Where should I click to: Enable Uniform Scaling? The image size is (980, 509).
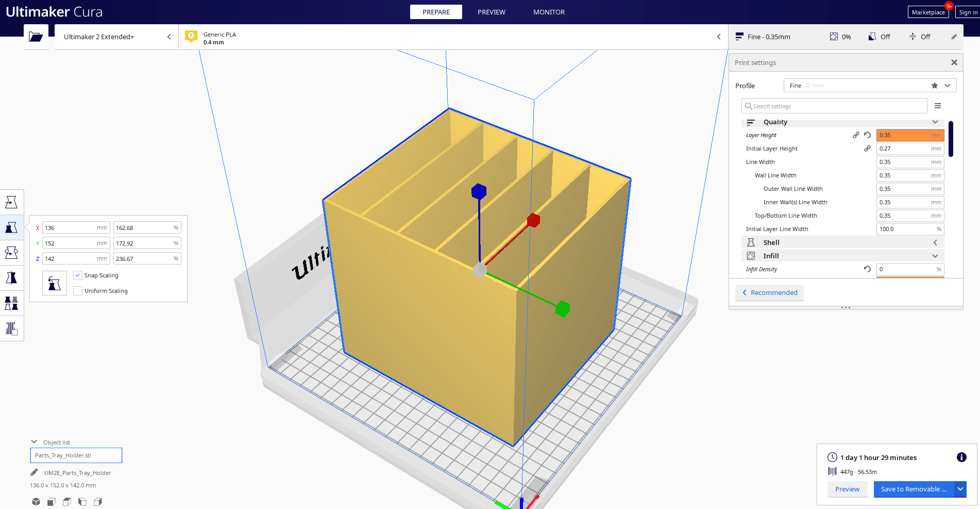pos(78,290)
